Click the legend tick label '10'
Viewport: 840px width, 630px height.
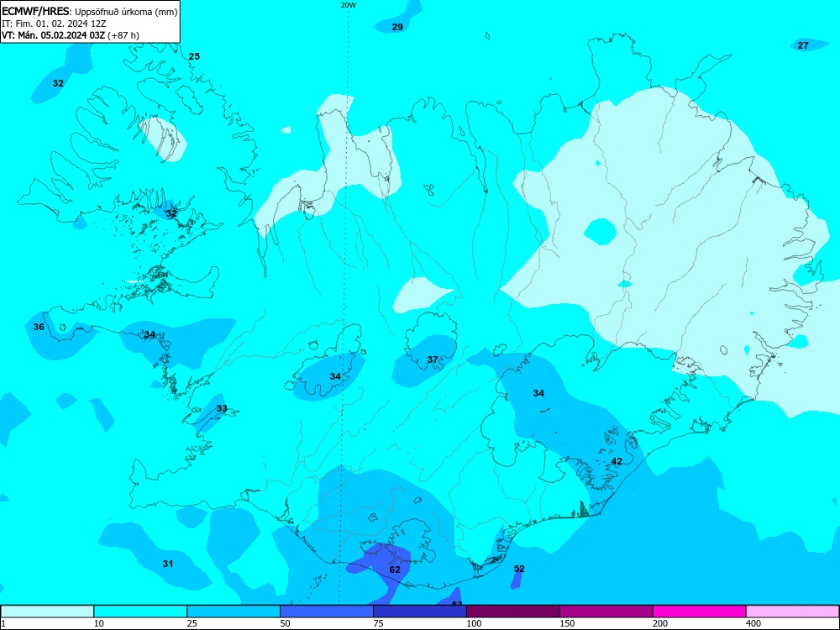click(99, 623)
